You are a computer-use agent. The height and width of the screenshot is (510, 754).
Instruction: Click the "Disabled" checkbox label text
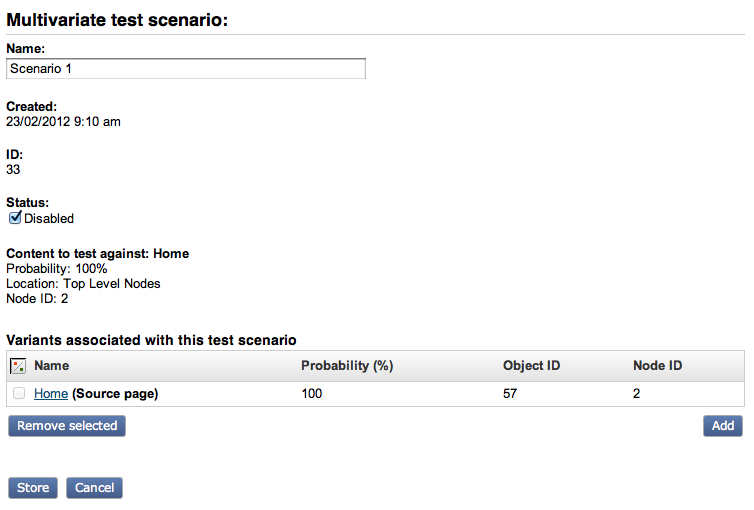49,219
